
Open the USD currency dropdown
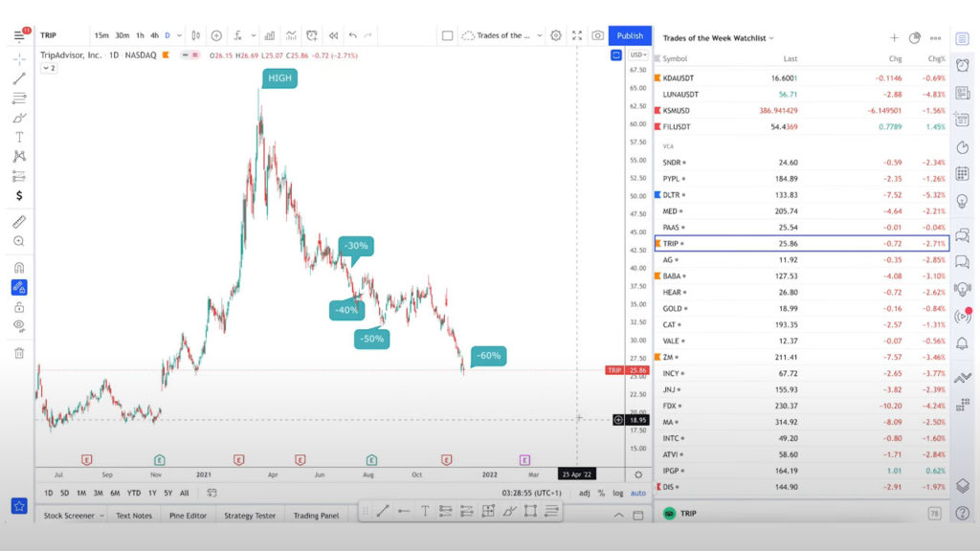(638, 55)
